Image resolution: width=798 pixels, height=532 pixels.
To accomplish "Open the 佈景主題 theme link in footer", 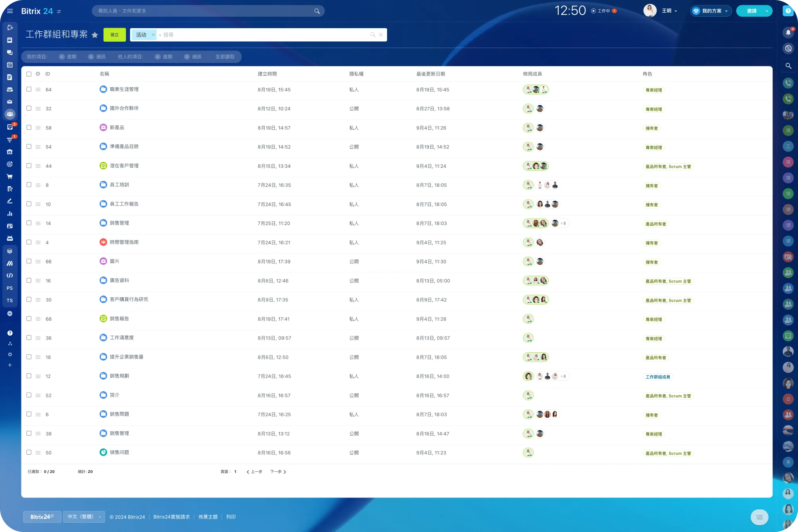I will tap(208, 517).
